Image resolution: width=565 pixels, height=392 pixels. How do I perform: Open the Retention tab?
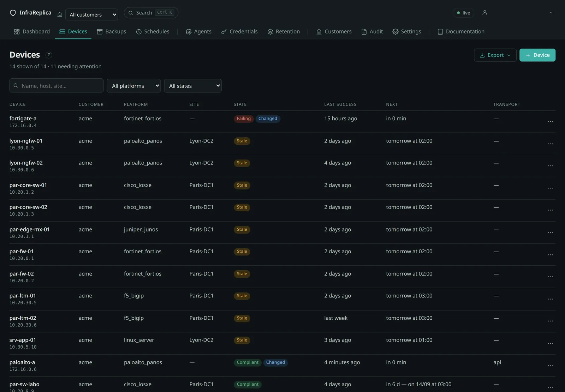click(284, 31)
